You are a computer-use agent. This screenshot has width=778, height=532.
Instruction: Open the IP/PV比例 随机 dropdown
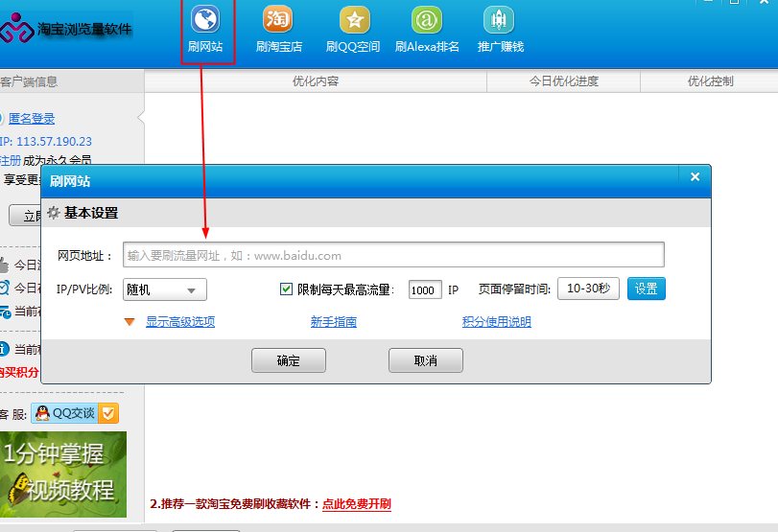[165, 289]
